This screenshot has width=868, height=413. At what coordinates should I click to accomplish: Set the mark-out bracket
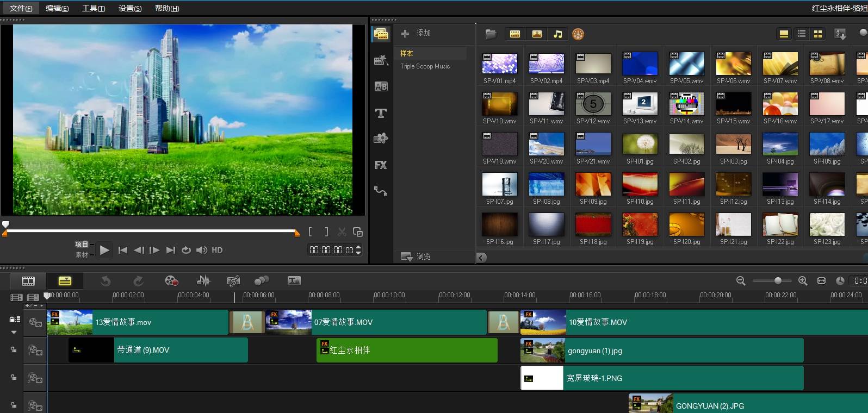(x=326, y=231)
